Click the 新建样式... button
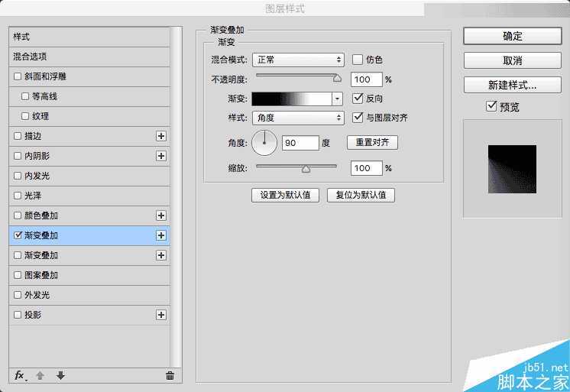This screenshot has width=570, height=392. pyautogui.click(x=513, y=85)
